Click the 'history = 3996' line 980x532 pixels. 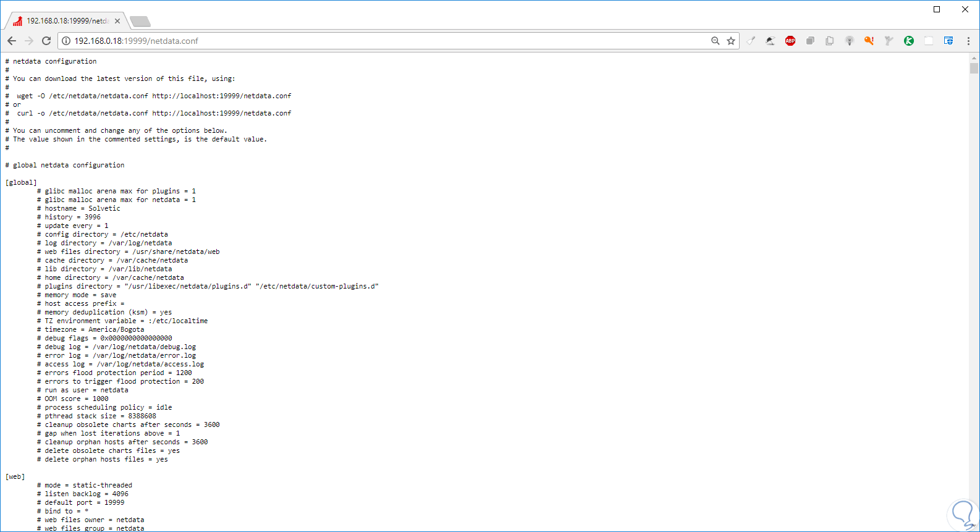69,217
